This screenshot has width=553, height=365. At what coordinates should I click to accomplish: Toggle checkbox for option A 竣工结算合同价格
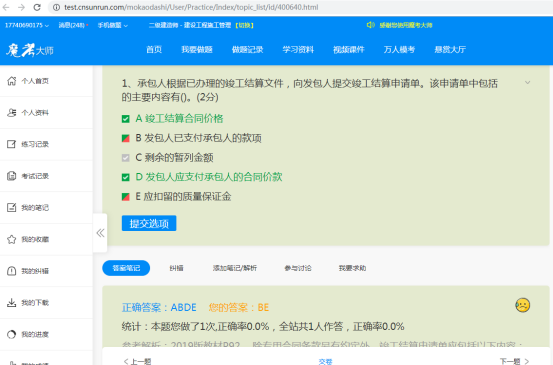coord(126,119)
